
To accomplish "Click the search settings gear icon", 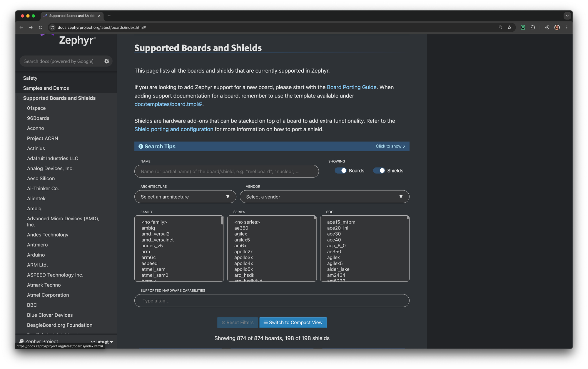I will tap(106, 61).
